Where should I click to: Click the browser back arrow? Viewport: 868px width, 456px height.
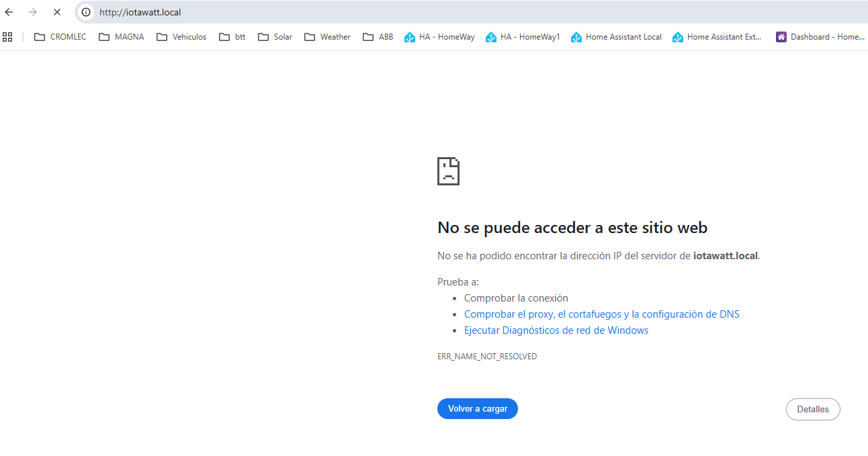tap(9, 12)
